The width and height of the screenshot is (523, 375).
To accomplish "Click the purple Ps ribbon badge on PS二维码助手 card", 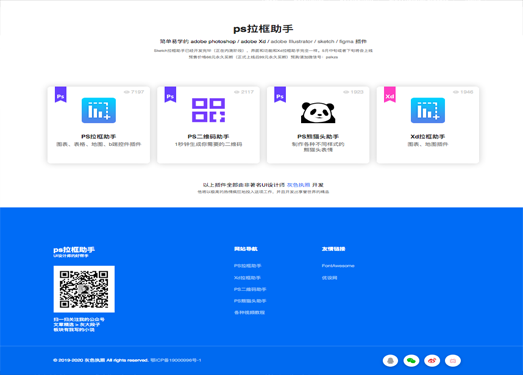I will pos(170,94).
